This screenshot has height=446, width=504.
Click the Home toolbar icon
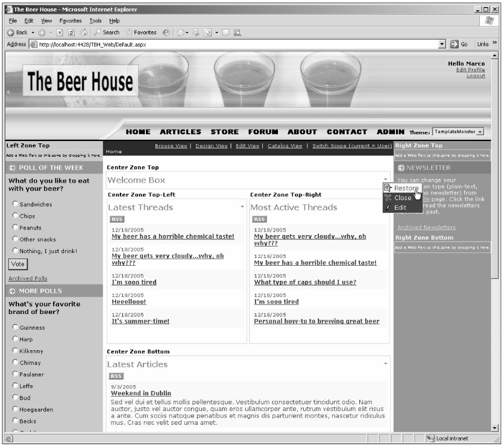point(84,33)
